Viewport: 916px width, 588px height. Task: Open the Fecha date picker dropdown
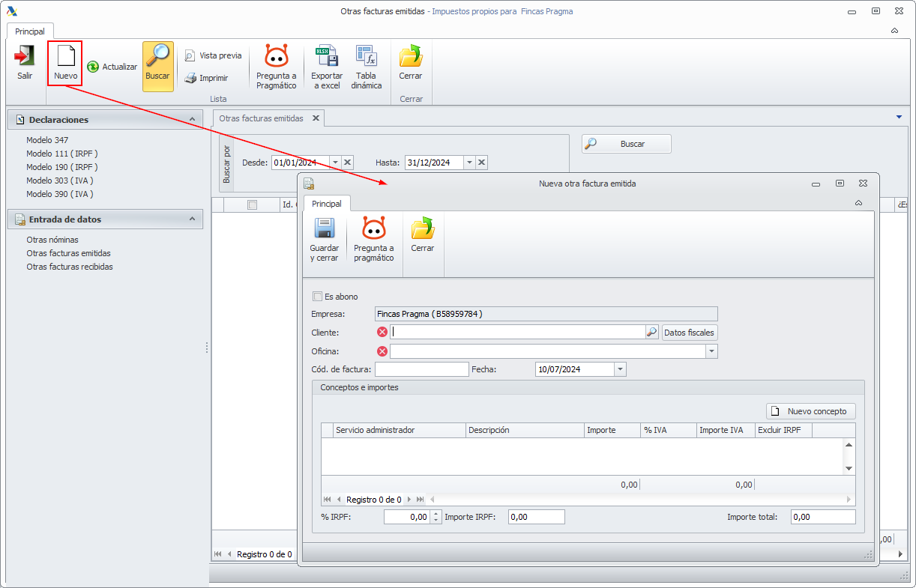tap(620, 369)
